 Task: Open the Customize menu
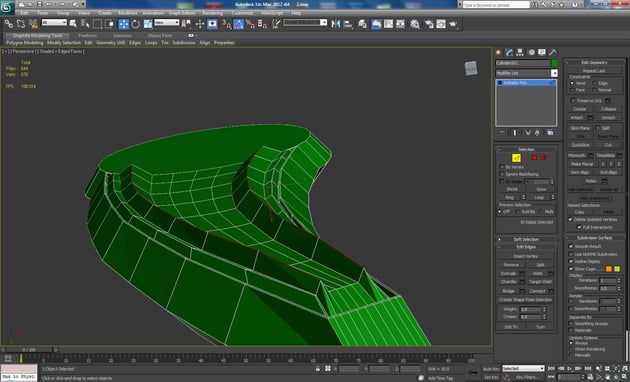pos(242,13)
